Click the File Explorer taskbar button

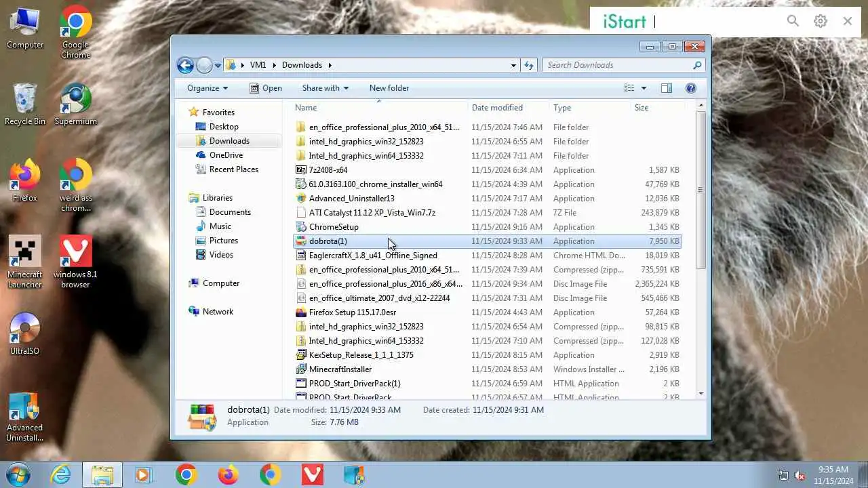tap(102, 474)
